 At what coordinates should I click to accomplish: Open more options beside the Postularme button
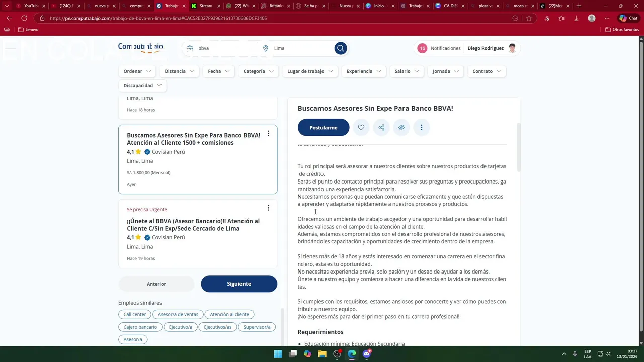(422, 128)
